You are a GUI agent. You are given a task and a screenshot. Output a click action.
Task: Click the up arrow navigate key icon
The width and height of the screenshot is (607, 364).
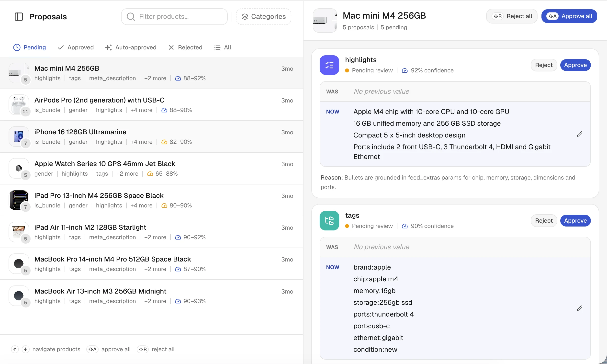(15, 349)
